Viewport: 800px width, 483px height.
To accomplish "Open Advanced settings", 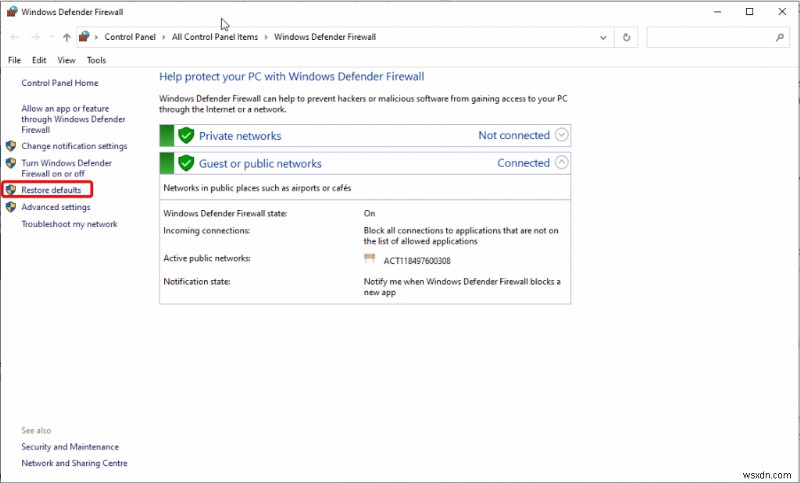I will (56, 207).
